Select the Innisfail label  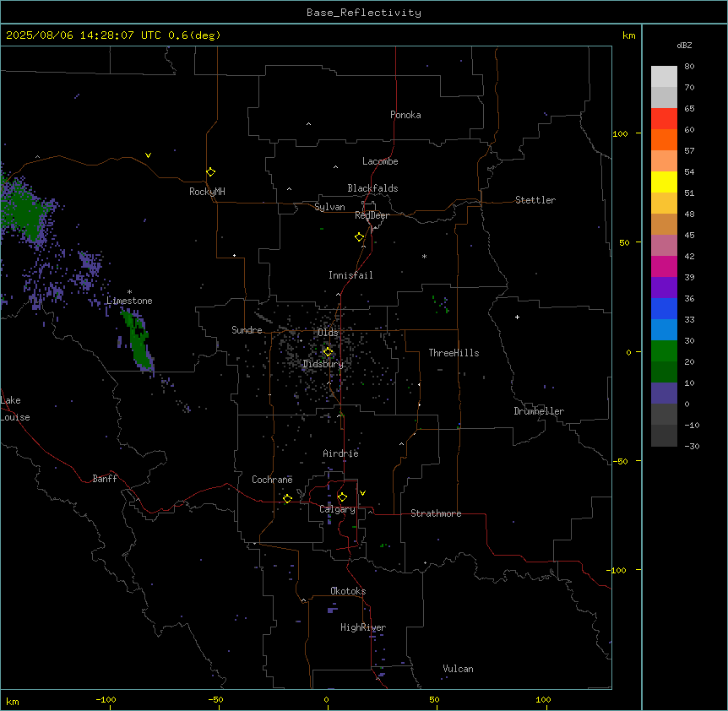tap(350, 275)
